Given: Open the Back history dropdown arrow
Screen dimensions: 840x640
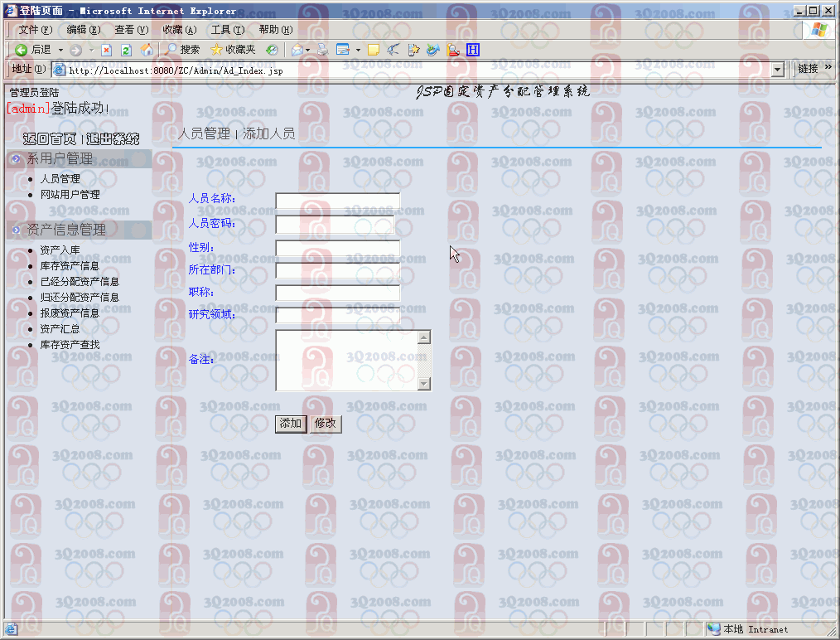Looking at the screenshot, I should (60, 50).
